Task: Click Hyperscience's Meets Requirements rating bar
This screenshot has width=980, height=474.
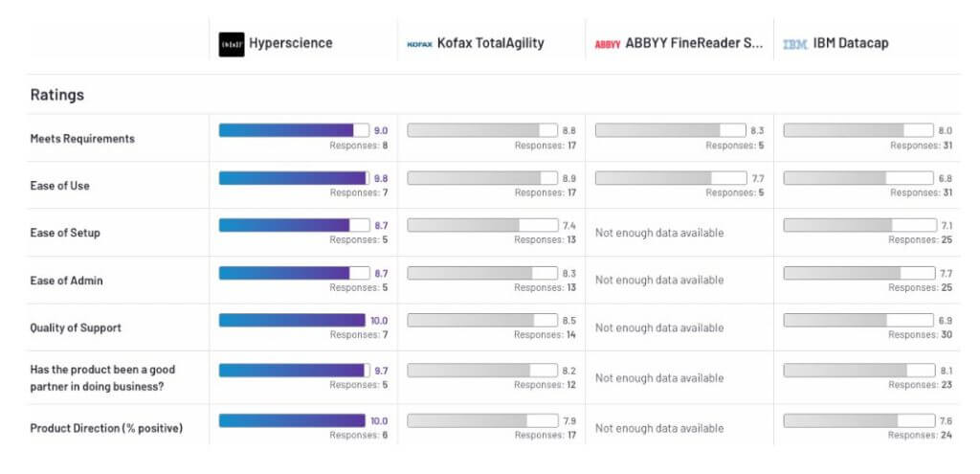Action: [x=293, y=130]
